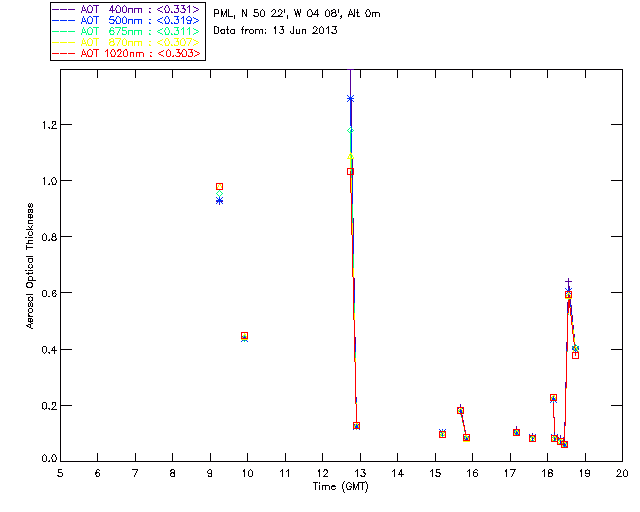Click the 'AOT 675nm : <0.311>' legend entry
This screenshot has width=640, height=512.
click(127, 31)
